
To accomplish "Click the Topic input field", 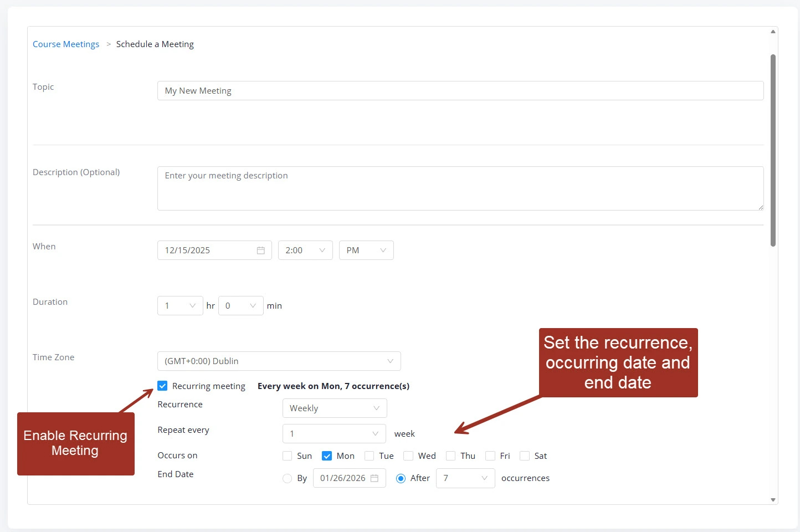I will click(x=388, y=90).
